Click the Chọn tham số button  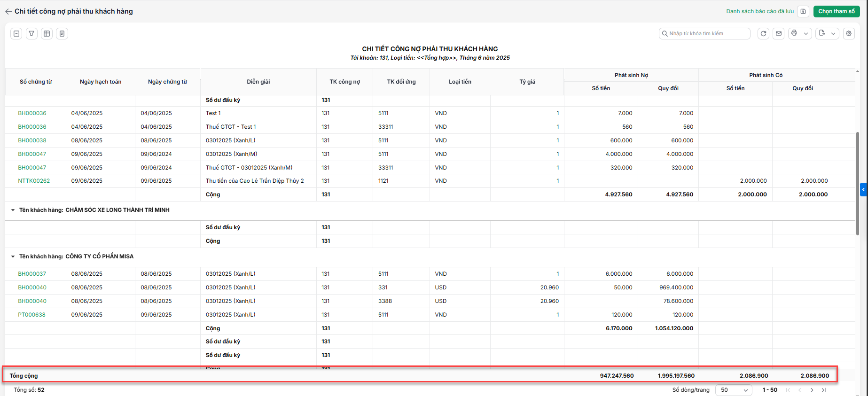(837, 11)
